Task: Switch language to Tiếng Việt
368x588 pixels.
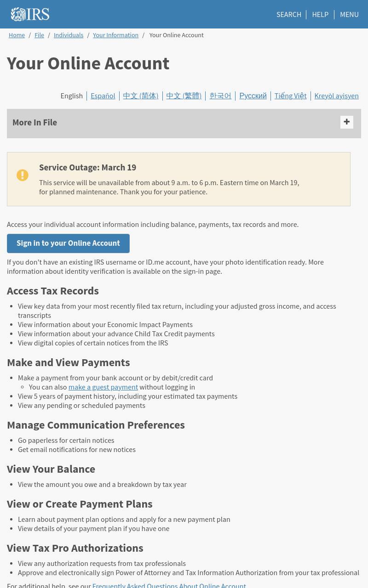Action: click(290, 96)
